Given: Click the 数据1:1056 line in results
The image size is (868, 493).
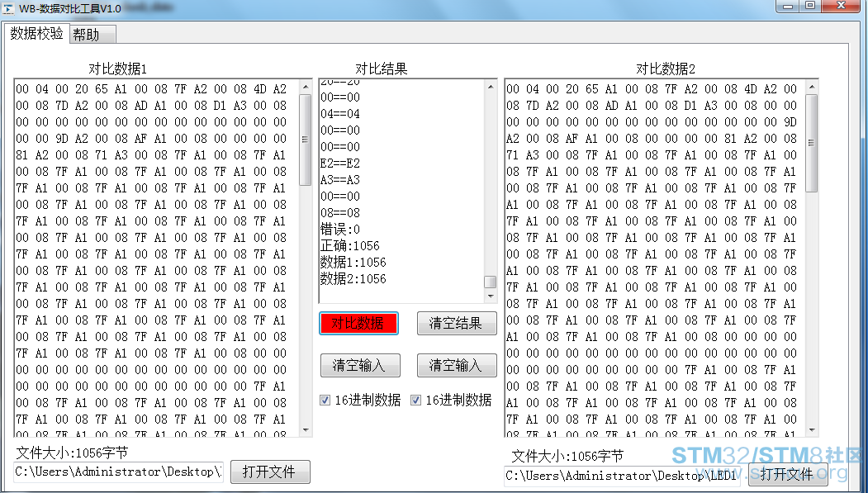Looking at the screenshot, I should pyautogui.click(x=353, y=263).
